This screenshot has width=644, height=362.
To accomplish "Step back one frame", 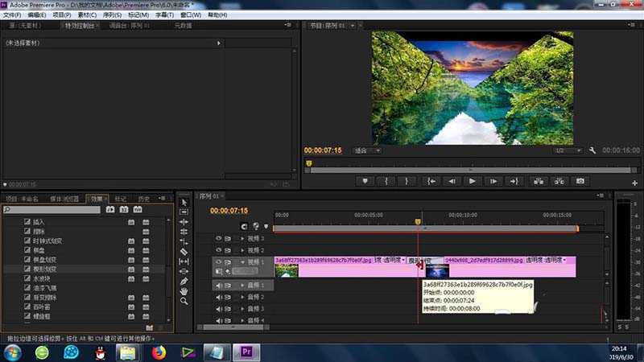I will click(x=452, y=181).
